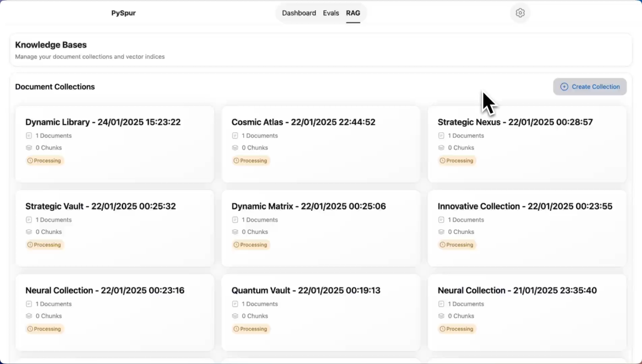Open Strategic Nexus - 22/01/2025 00:28:57 collection
Viewport: 642px width, 364px height.
527,144
